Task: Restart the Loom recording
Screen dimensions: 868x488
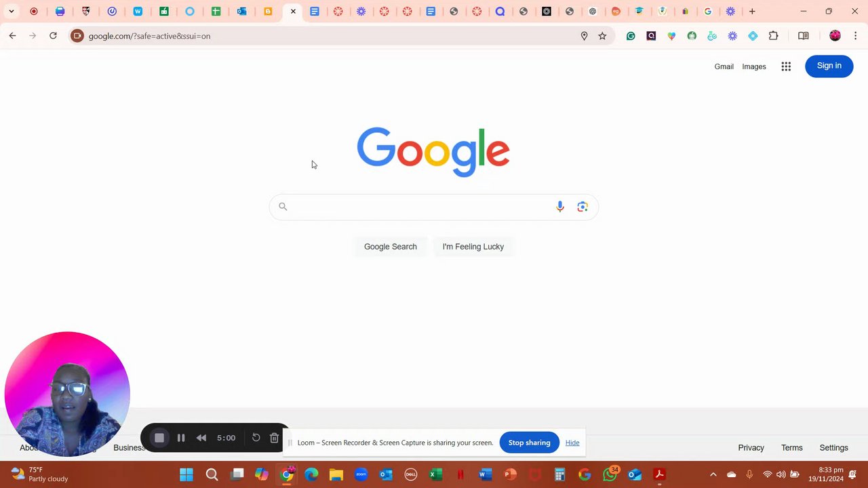Action: pyautogui.click(x=256, y=438)
